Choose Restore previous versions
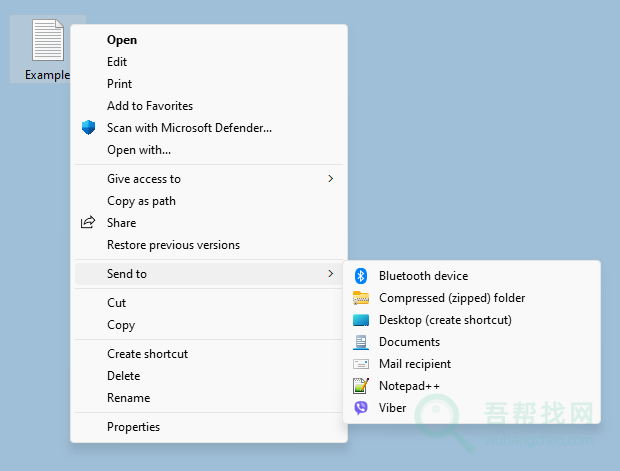 coord(173,245)
